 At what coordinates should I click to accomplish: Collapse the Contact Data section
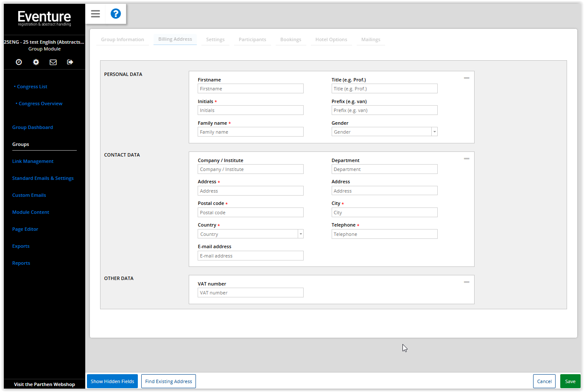467,159
